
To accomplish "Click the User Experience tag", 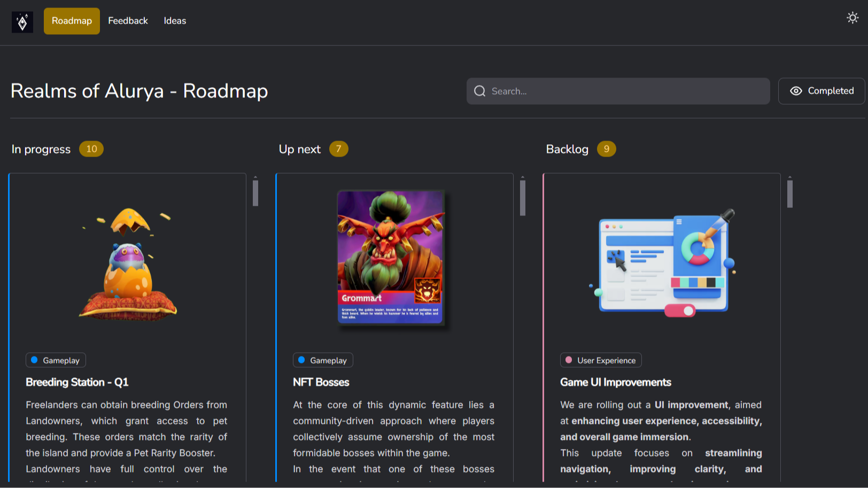I will pos(601,360).
